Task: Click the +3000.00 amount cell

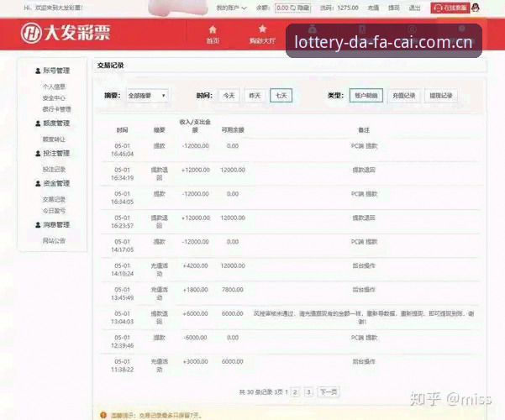Action: [196, 362]
